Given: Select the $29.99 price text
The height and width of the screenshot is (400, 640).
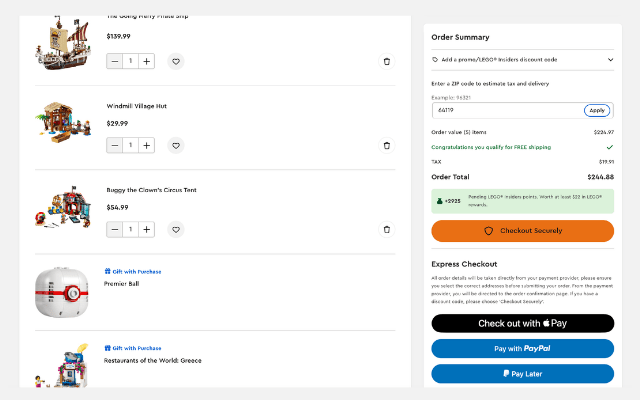Looking at the screenshot, I should click(117, 123).
